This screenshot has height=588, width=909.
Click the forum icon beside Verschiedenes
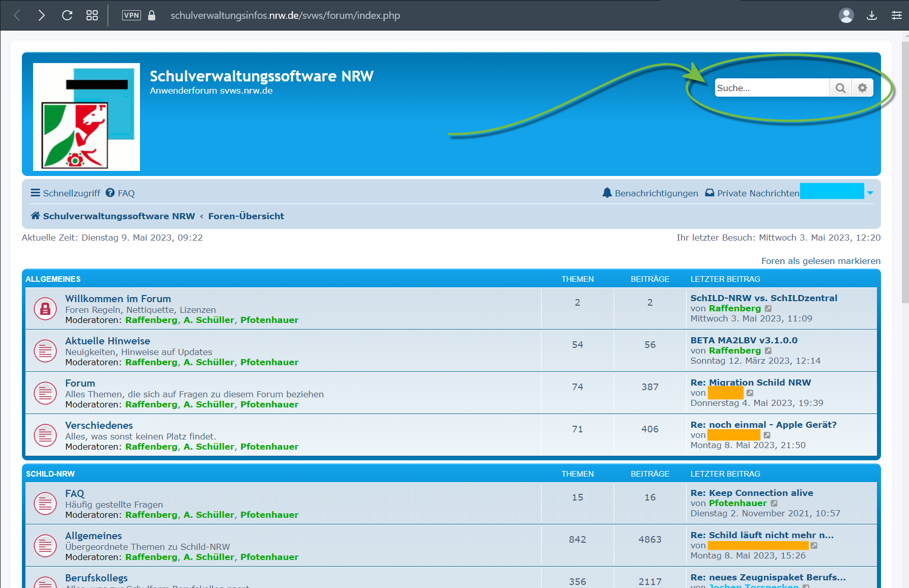click(x=45, y=435)
